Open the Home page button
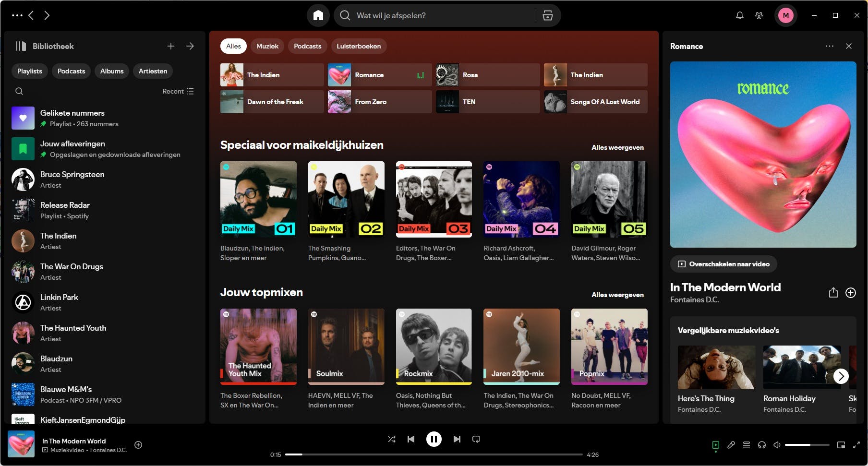Screen dimensions: 868x466 [x=318, y=15]
